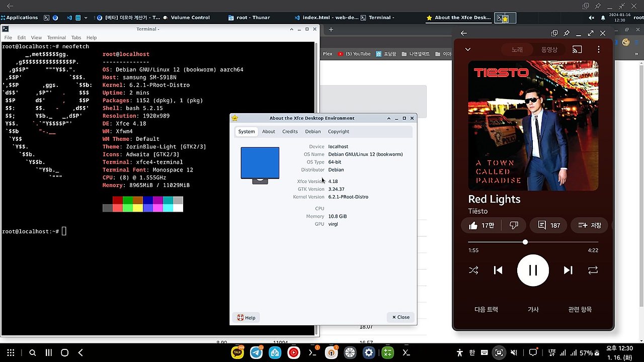The height and width of the screenshot is (362, 644).
Task: Switch to root - Thunar window in panel
Action: 250,18
